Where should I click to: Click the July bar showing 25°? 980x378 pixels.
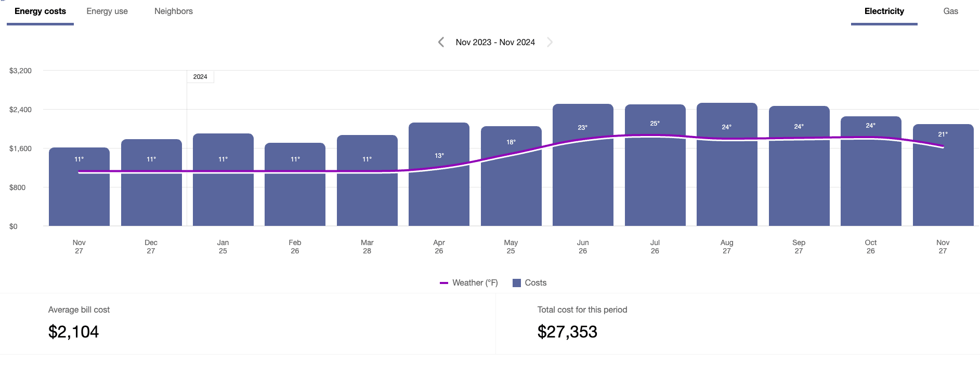pos(655,166)
